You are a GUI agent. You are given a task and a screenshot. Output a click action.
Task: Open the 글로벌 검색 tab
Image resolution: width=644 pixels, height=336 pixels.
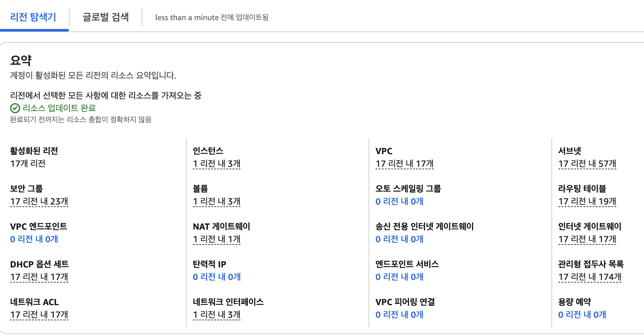tap(106, 17)
